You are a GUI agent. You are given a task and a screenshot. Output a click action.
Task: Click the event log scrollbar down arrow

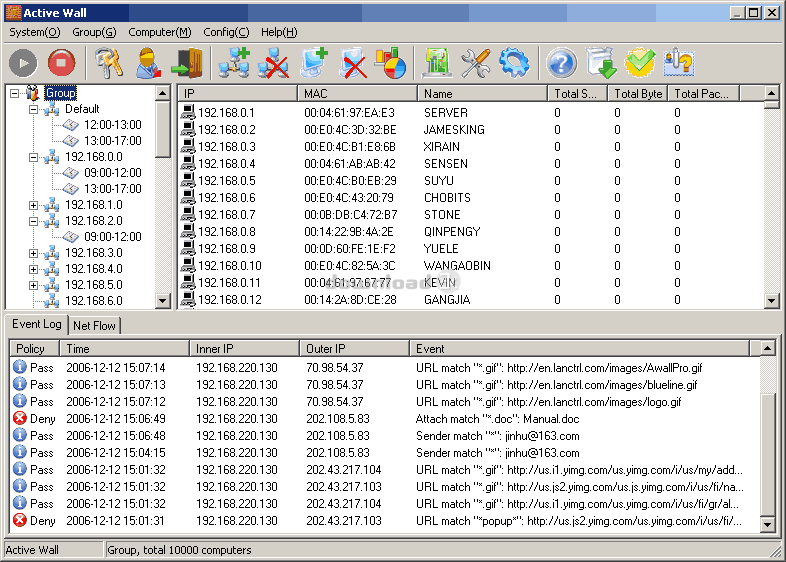[x=767, y=524]
